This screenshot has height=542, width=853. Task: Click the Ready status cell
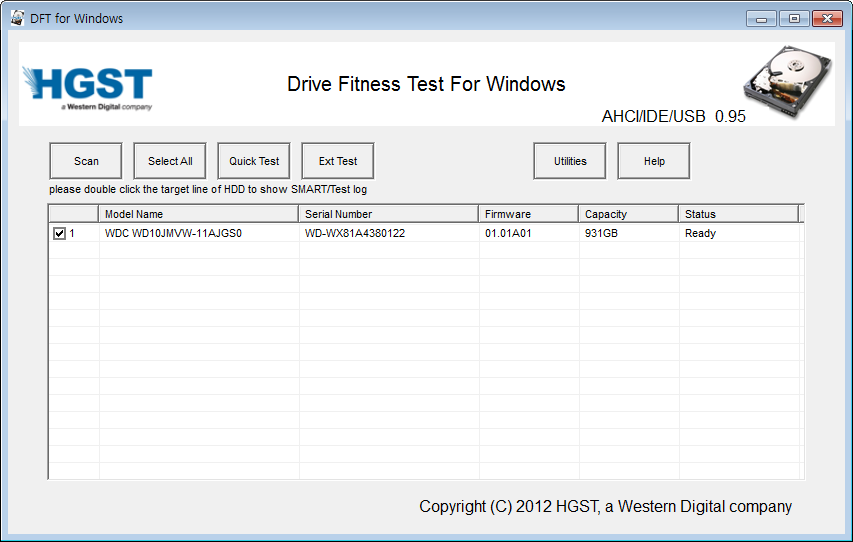(700, 233)
